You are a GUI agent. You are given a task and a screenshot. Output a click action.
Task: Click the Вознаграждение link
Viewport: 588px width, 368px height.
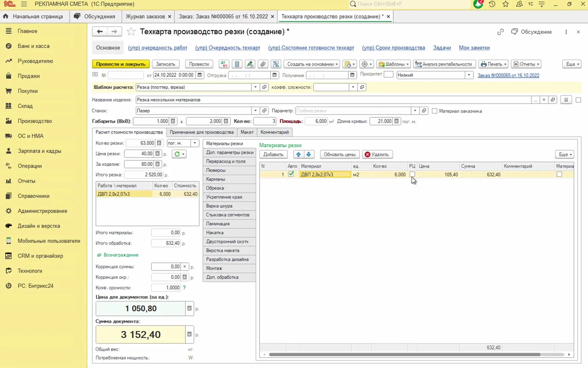(121, 255)
